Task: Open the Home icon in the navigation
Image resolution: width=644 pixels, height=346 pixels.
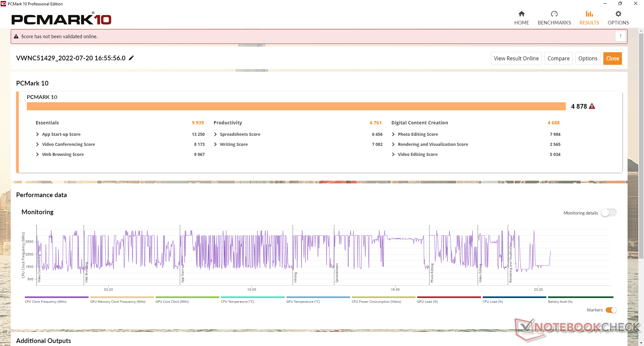Action: [x=521, y=14]
